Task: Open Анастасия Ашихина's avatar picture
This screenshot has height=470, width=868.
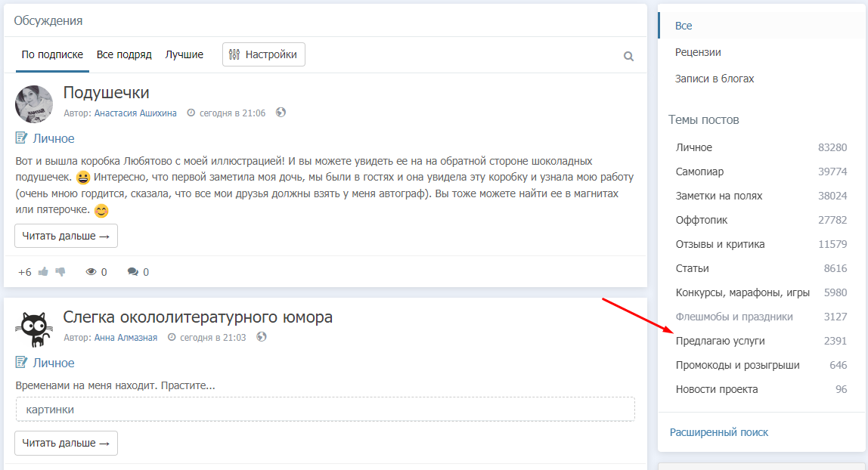Action: (x=34, y=104)
